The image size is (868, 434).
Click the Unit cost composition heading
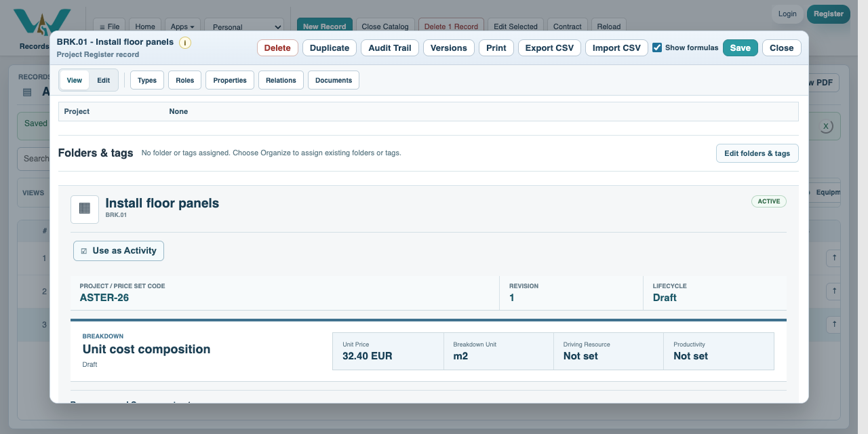(146, 349)
